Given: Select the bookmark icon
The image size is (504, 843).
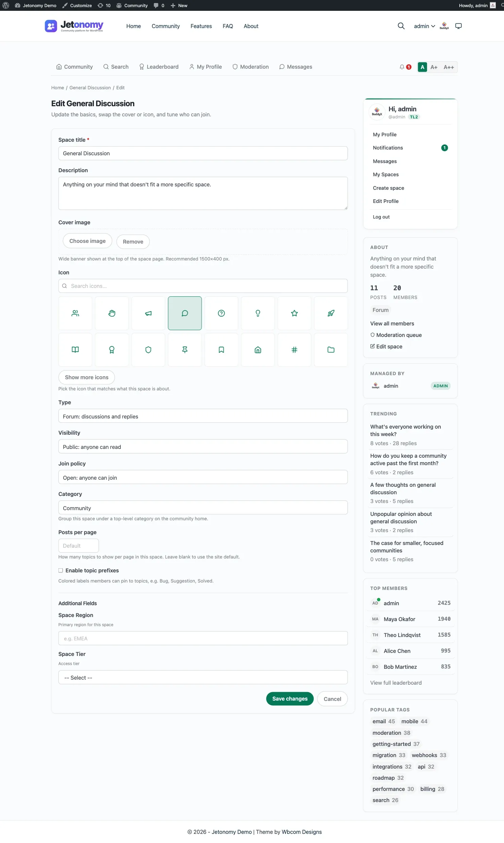Looking at the screenshot, I should coord(222,350).
